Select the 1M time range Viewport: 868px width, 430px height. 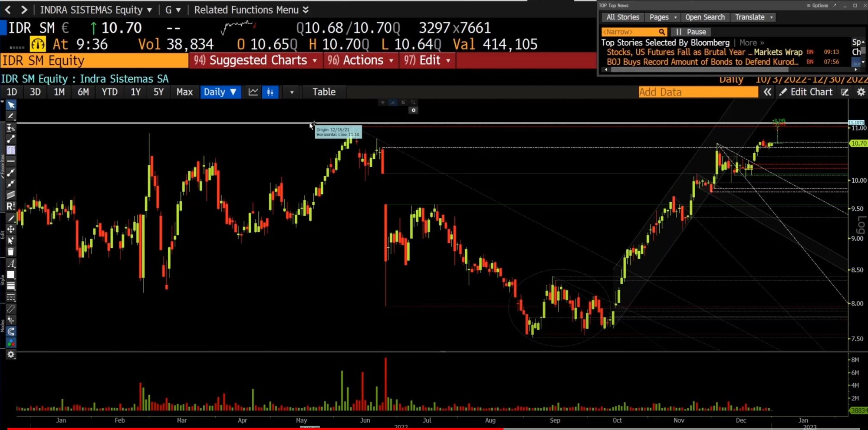pos(59,92)
